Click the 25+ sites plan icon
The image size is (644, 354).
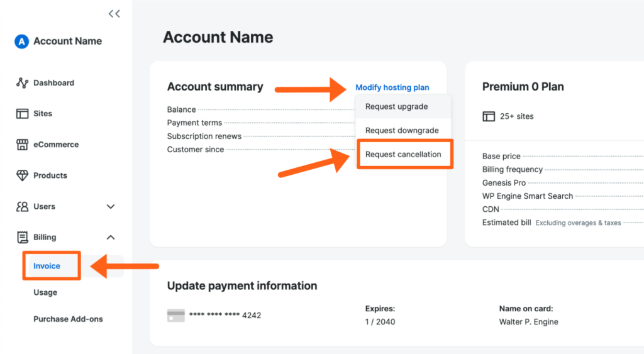click(x=489, y=116)
